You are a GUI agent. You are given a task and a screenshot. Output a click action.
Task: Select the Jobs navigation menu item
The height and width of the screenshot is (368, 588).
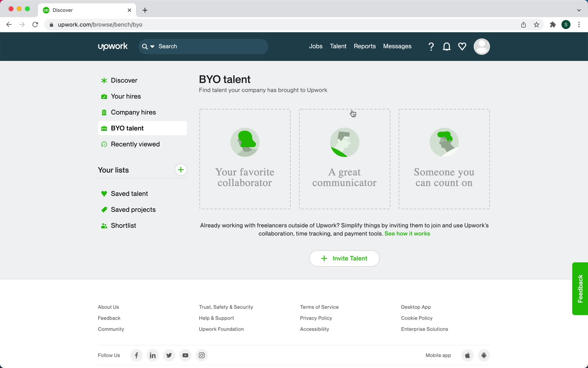click(x=316, y=46)
